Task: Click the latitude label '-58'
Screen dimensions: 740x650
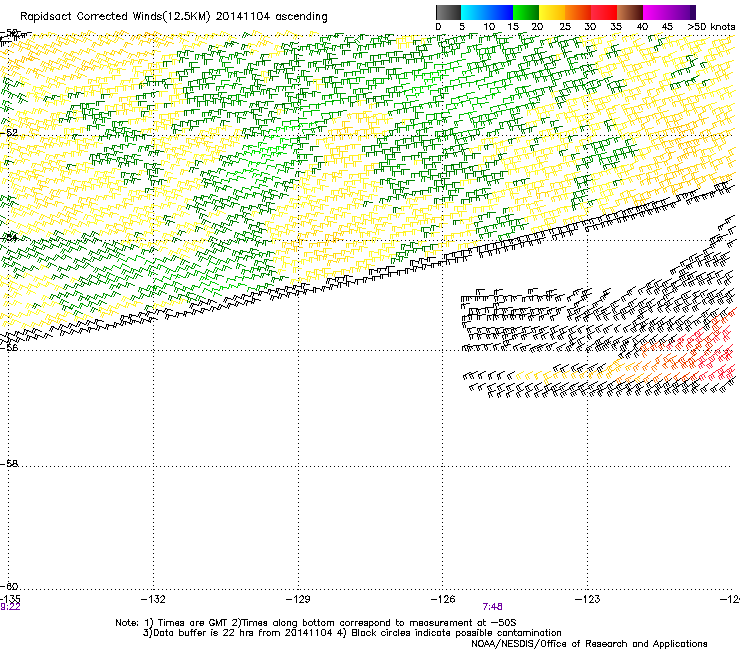Action: click(x=9, y=464)
